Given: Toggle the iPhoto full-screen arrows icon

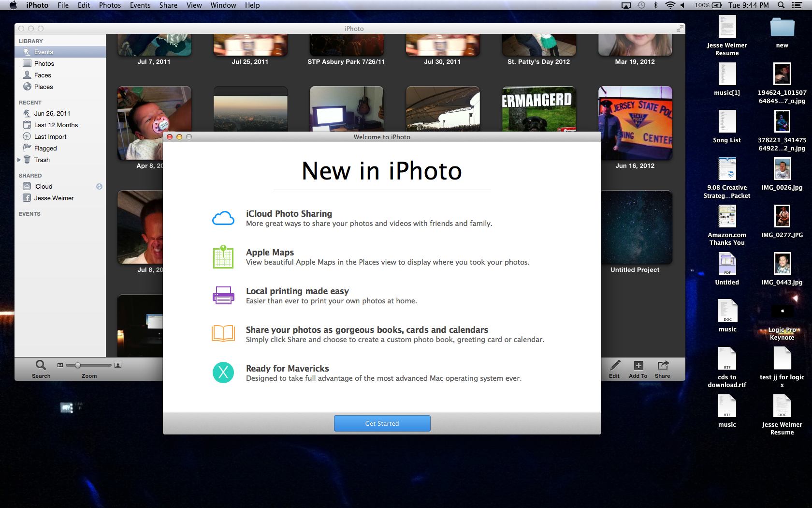Looking at the screenshot, I should click(x=680, y=29).
